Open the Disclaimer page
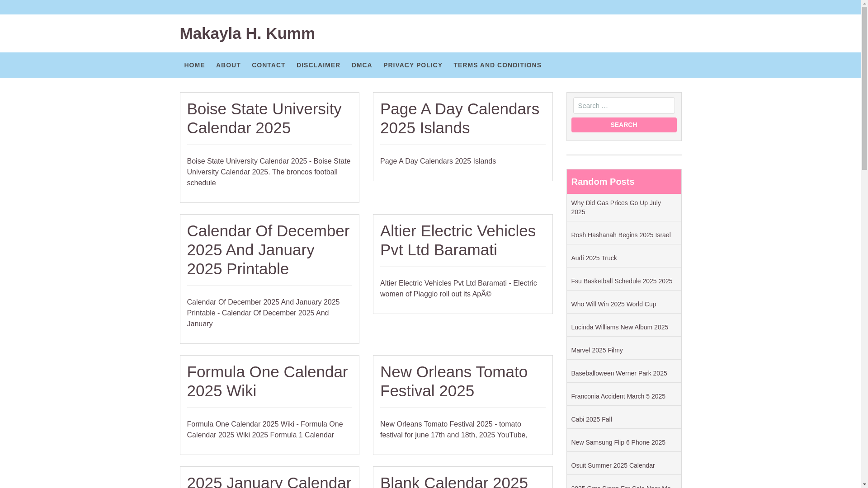The image size is (868, 488). pyautogui.click(x=318, y=65)
